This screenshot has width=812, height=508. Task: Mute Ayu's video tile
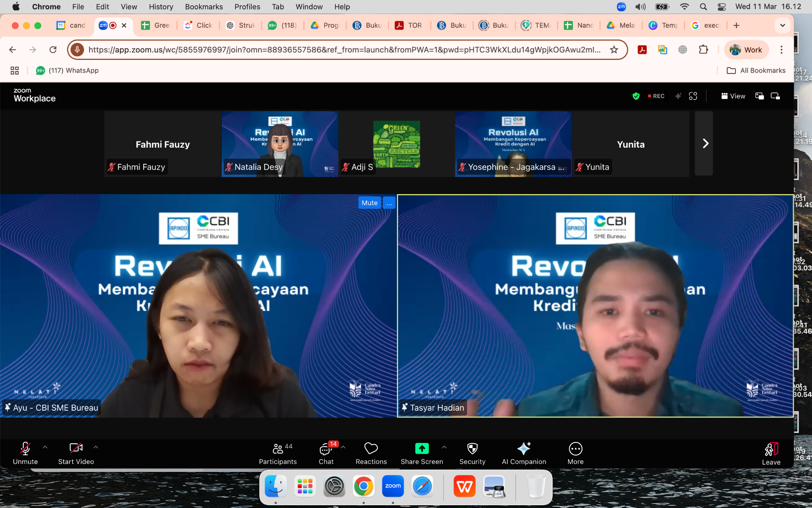[369, 203]
